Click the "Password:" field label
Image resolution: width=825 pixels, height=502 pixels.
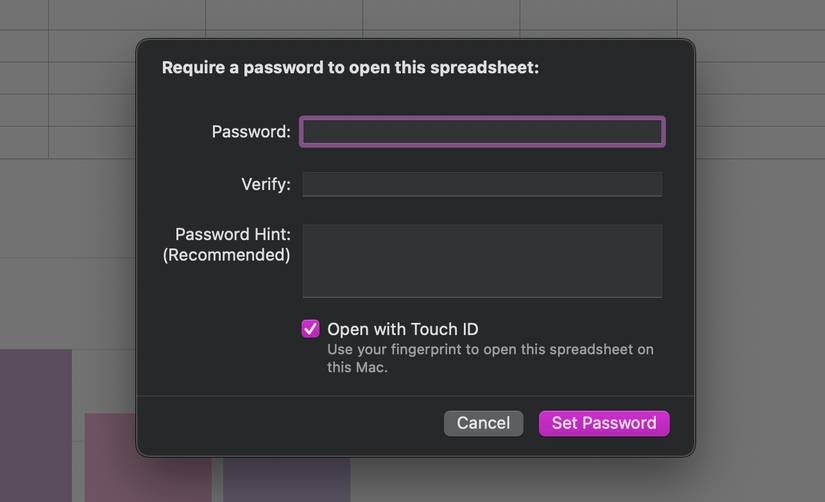(251, 132)
